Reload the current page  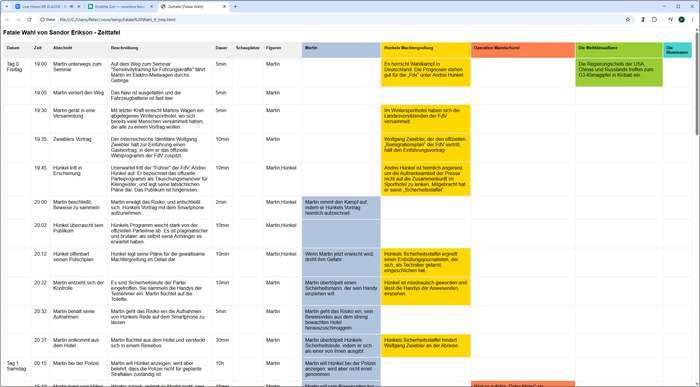(29, 20)
